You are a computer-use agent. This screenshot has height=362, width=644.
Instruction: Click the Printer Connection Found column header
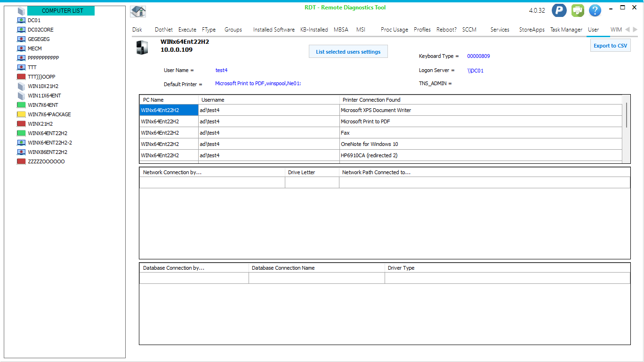coord(481,100)
